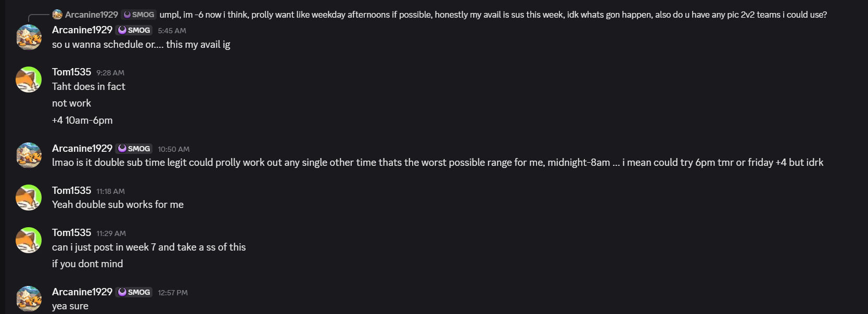The height and width of the screenshot is (314, 868).
Task: Click the Arcanine1929 username in the reply preview
Action: tap(92, 15)
